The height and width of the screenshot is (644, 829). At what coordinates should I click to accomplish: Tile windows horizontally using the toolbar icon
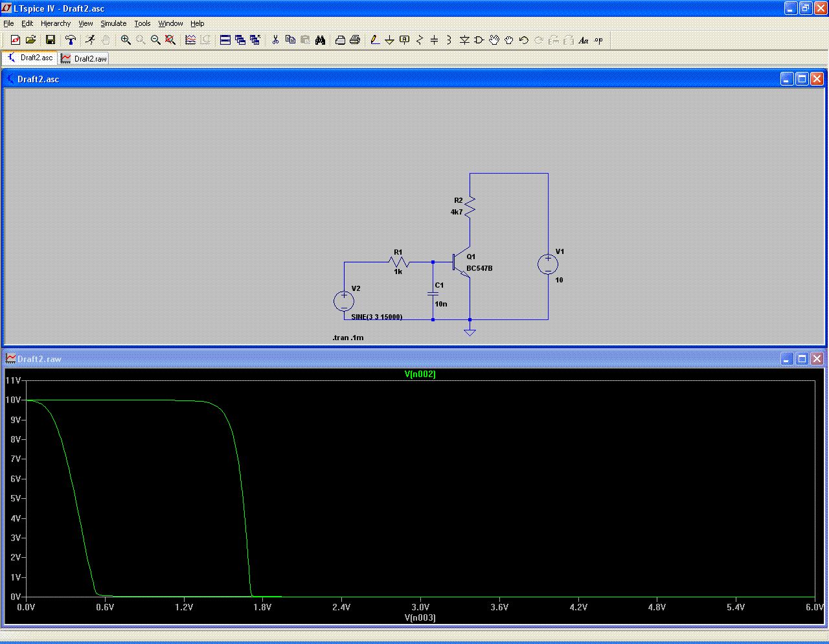click(x=225, y=40)
